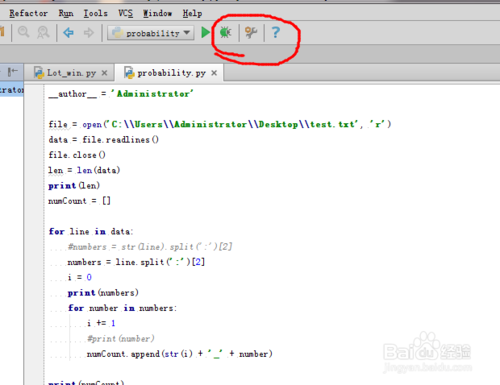Click the line with open('C:\\Users...
Viewport: 500px width, 385px height.
pos(220,124)
